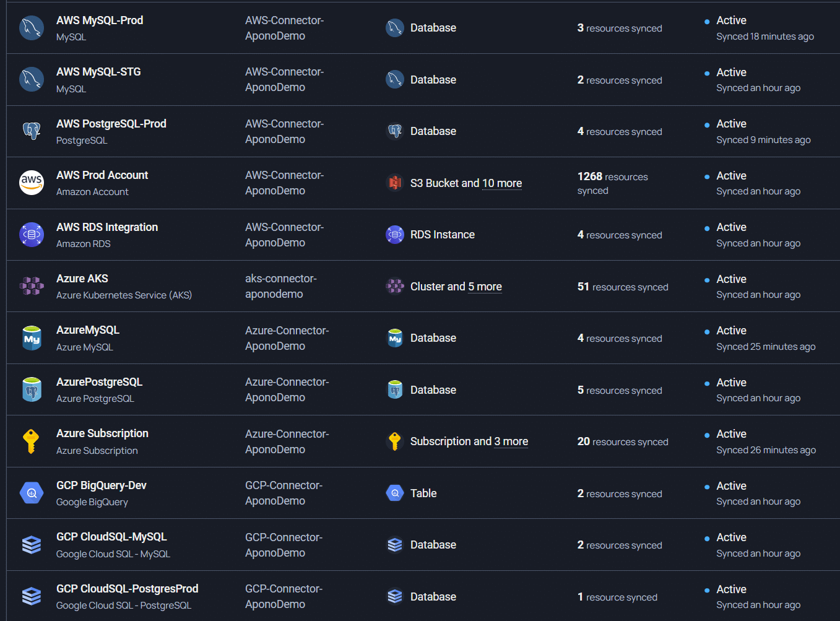The height and width of the screenshot is (621, 840).
Task: Click the Azure AKS hexagon cluster icon
Action: [x=32, y=286]
